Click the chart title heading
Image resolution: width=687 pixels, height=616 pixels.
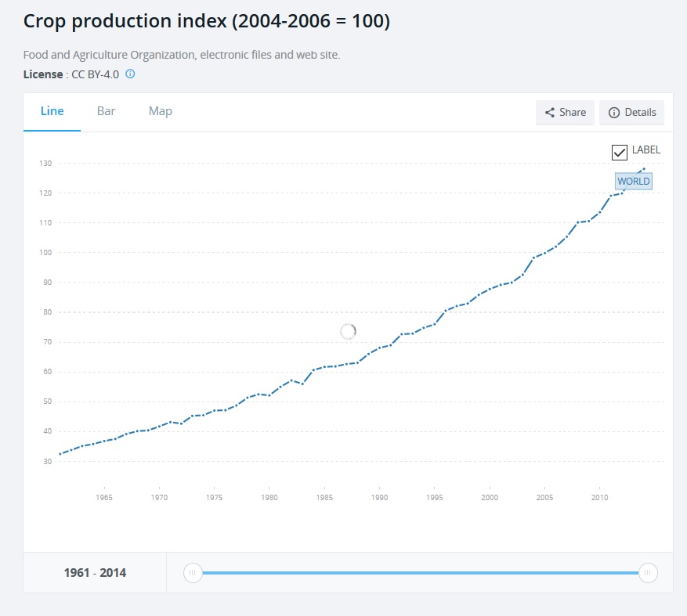207,22
